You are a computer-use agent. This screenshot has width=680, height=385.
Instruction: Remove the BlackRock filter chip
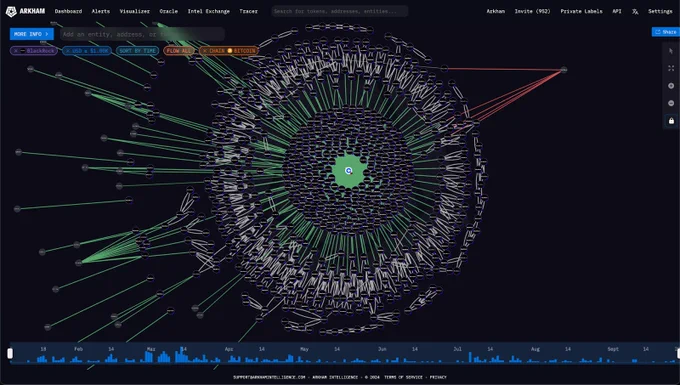click(16, 51)
